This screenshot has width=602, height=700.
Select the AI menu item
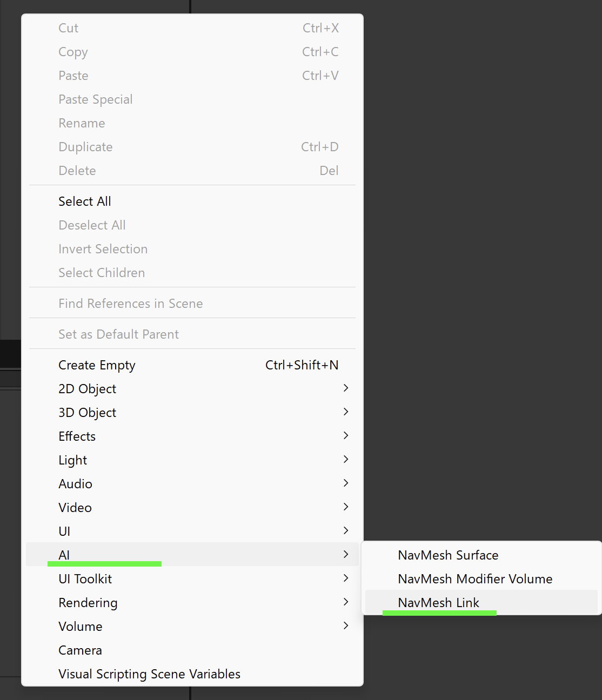(x=64, y=555)
